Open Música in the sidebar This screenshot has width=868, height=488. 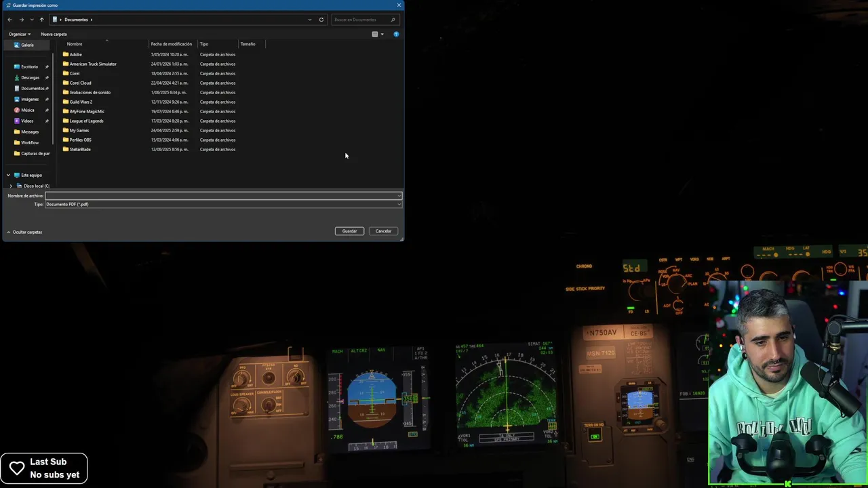point(27,110)
